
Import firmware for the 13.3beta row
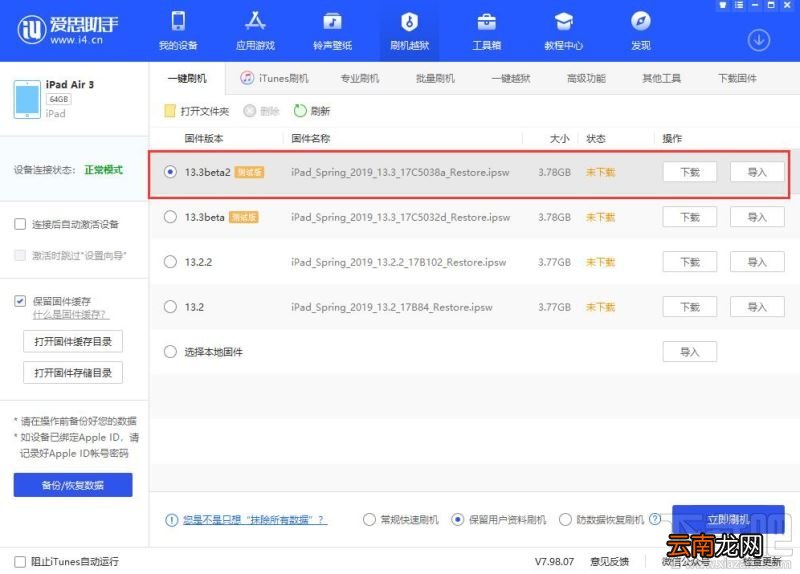pyautogui.click(x=757, y=217)
